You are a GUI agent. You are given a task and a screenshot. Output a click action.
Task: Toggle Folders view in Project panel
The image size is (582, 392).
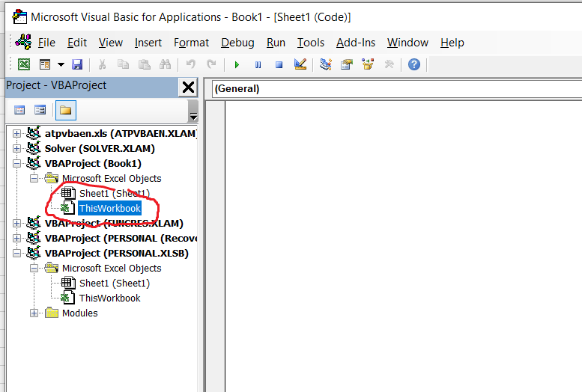point(66,110)
